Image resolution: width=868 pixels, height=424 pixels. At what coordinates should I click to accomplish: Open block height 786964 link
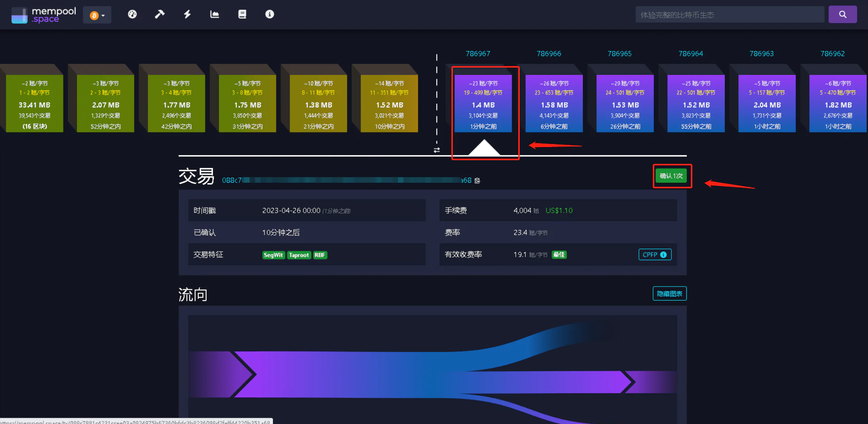click(691, 54)
